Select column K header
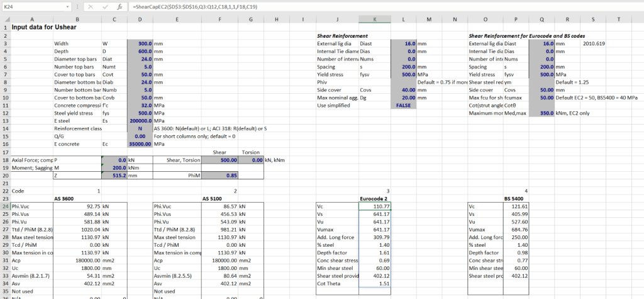 (374, 19)
